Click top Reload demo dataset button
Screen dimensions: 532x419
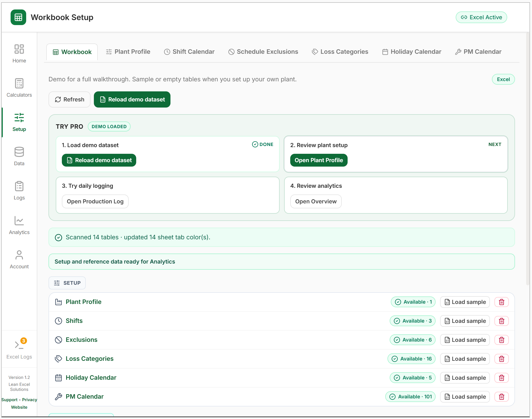pyautogui.click(x=132, y=99)
